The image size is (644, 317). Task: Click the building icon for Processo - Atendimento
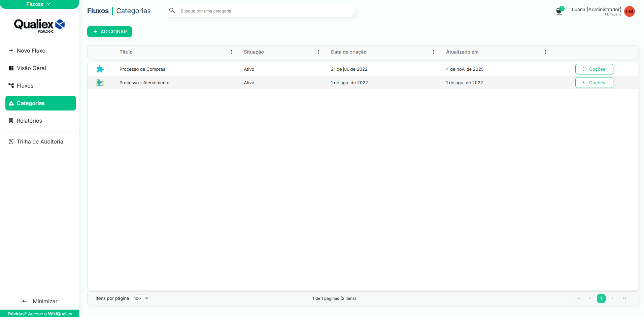[x=100, y=83]
